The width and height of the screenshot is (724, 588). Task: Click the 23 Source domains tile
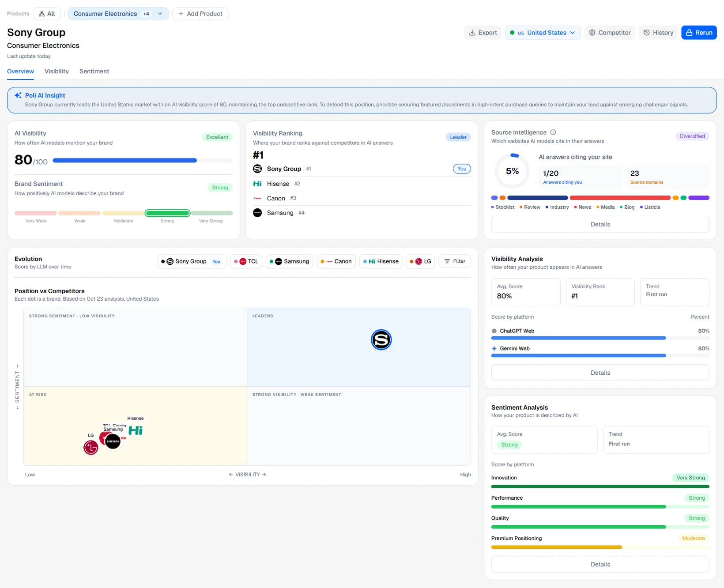667,177
